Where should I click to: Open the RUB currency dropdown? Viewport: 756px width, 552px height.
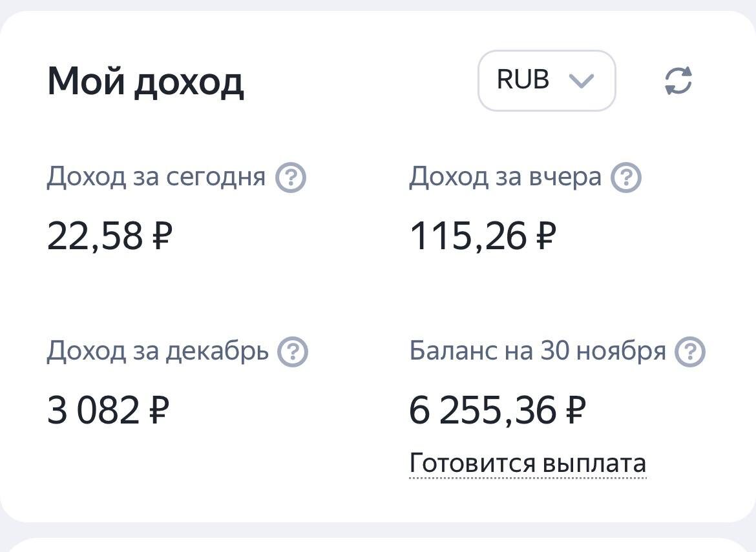(546, 81)
